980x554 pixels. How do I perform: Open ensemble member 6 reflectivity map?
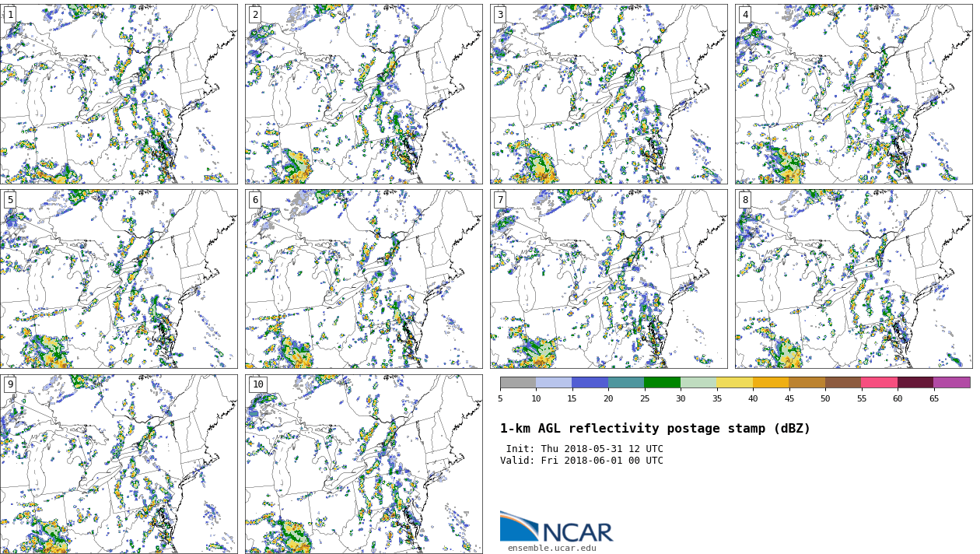pos(363,279)
